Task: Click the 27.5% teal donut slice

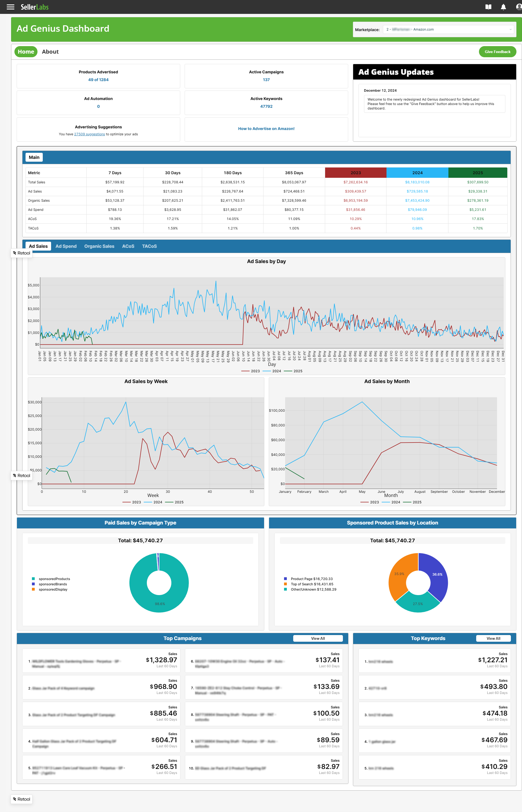Action: (x=418, y=604)
